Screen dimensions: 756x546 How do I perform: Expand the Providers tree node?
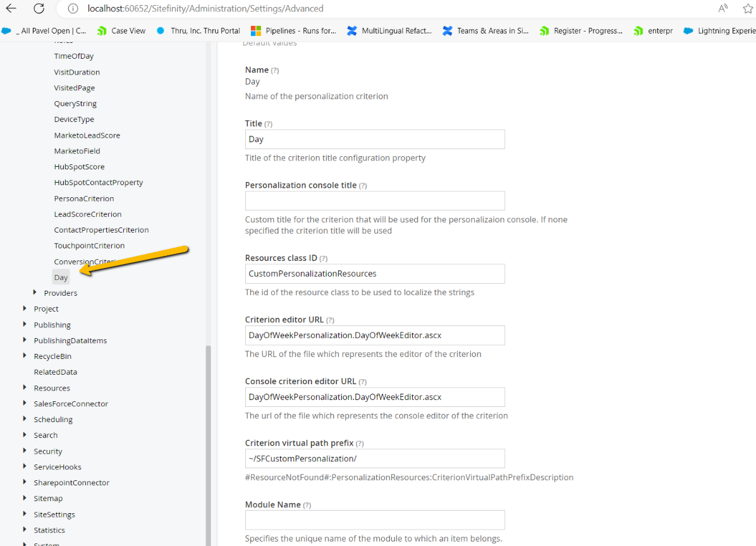tap(35, 293)
